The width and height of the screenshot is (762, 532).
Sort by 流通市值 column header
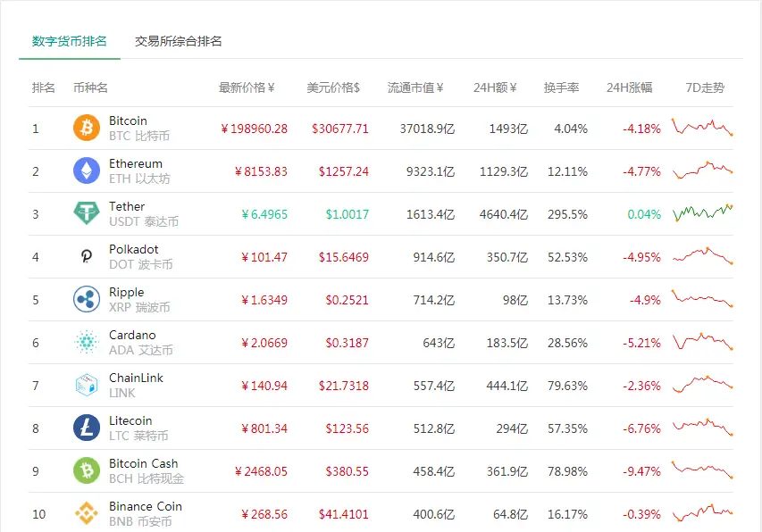[415, 87]
